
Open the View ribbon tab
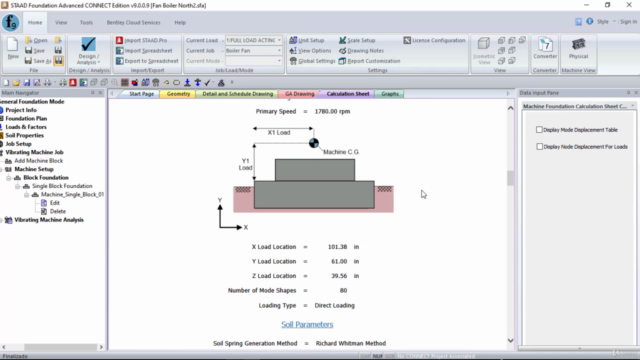[61, 22]
